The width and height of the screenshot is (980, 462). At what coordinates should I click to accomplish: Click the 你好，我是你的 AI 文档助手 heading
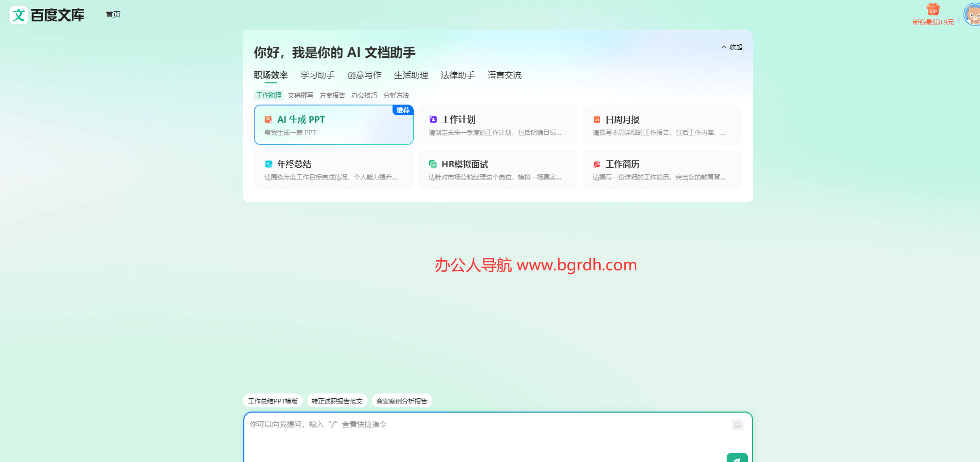(335, 53)
